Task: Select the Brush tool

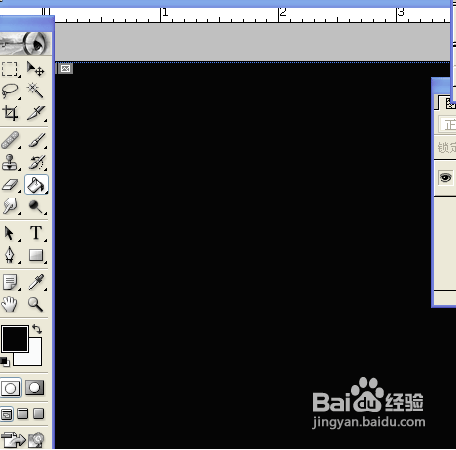Action: [x=36, y=140]
